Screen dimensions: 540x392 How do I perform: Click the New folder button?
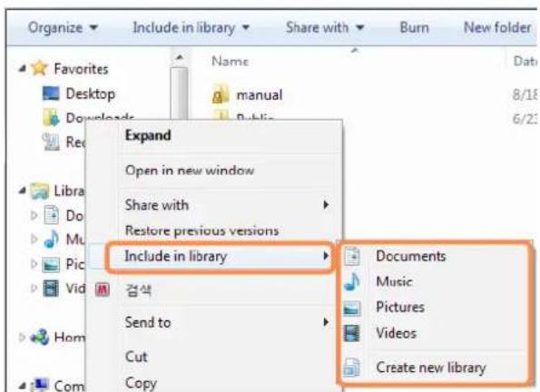[497, 27]
